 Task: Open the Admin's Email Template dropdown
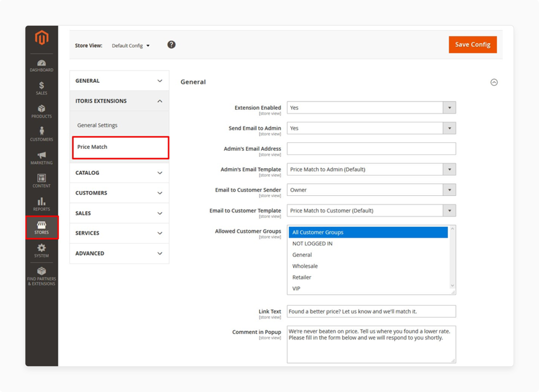point(371,169)
